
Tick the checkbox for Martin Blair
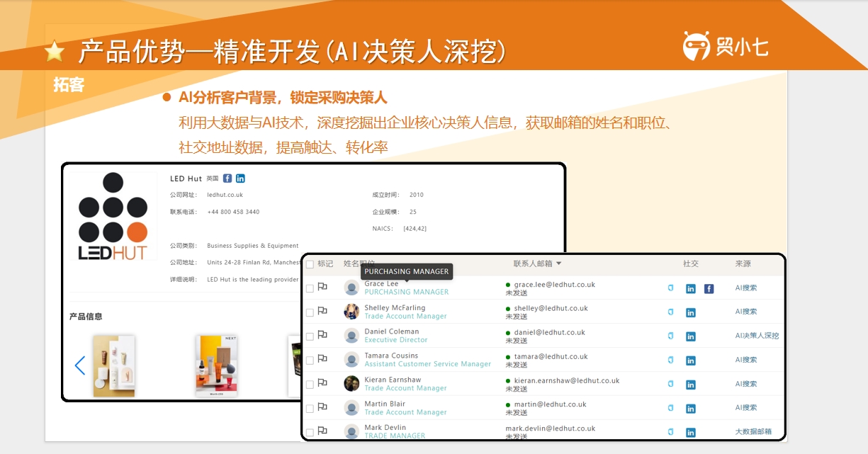click(310, 409)
